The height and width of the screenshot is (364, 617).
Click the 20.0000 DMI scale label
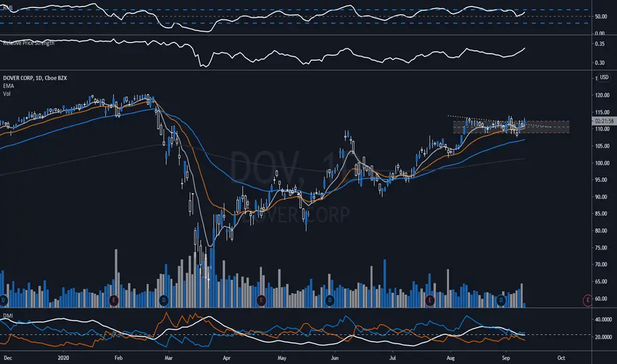point(603,338)
